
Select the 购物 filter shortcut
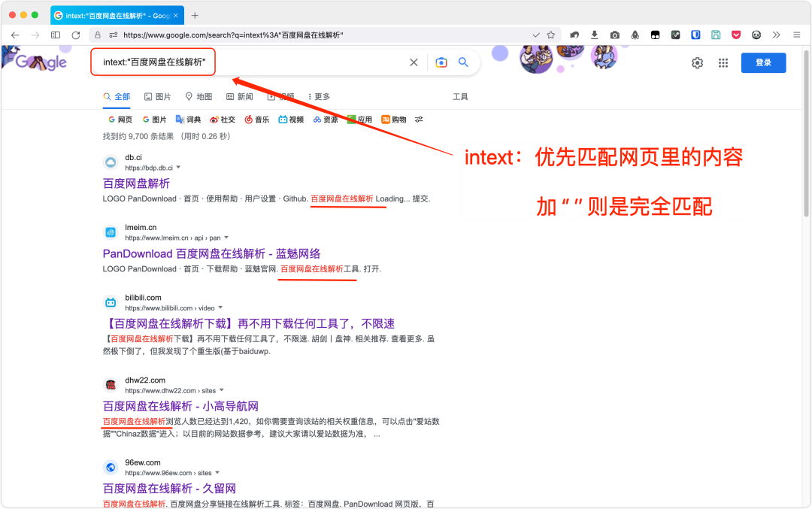(x=393, y=120)
